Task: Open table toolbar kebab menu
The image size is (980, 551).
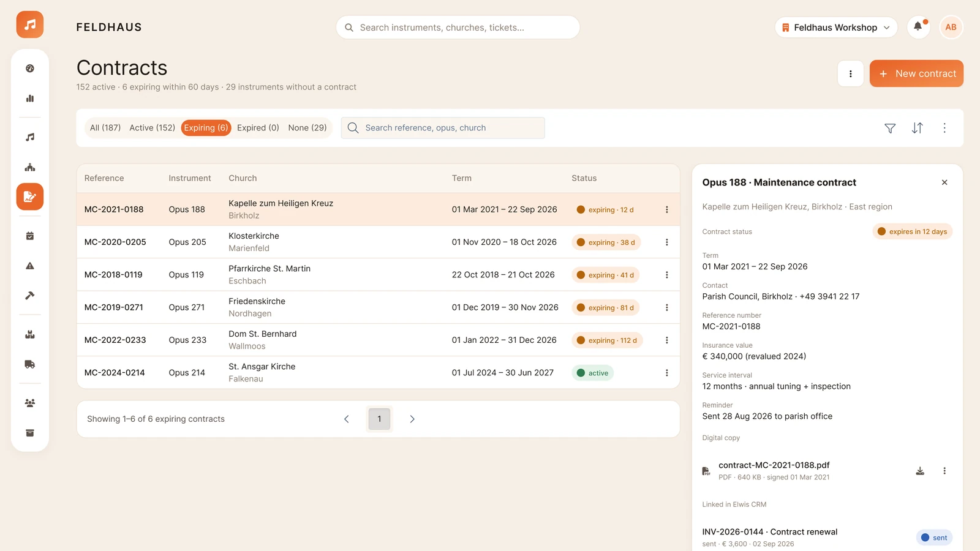Action: click(944, 128)
